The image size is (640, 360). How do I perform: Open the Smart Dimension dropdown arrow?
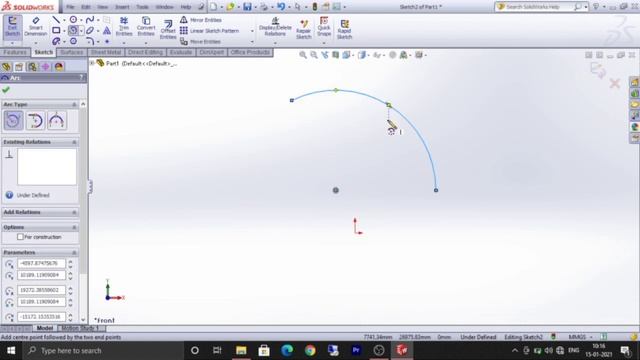point(36,42)
